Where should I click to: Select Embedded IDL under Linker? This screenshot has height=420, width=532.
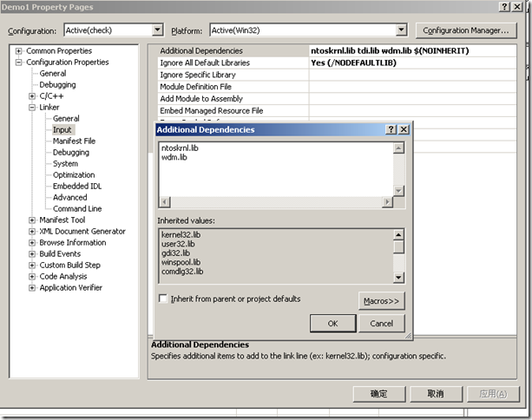(77, 186)
